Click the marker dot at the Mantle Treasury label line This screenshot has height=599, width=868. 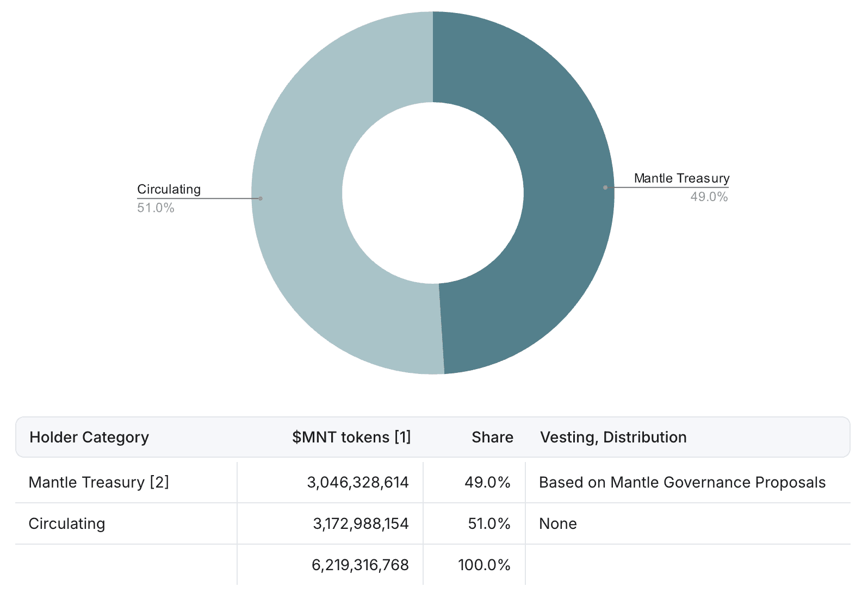pos(605,188)
